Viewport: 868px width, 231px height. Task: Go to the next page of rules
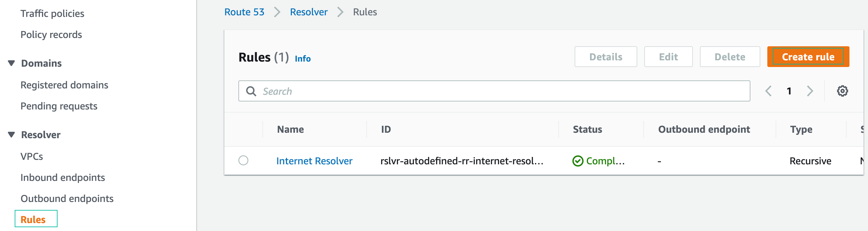click(x=810, y=91)
